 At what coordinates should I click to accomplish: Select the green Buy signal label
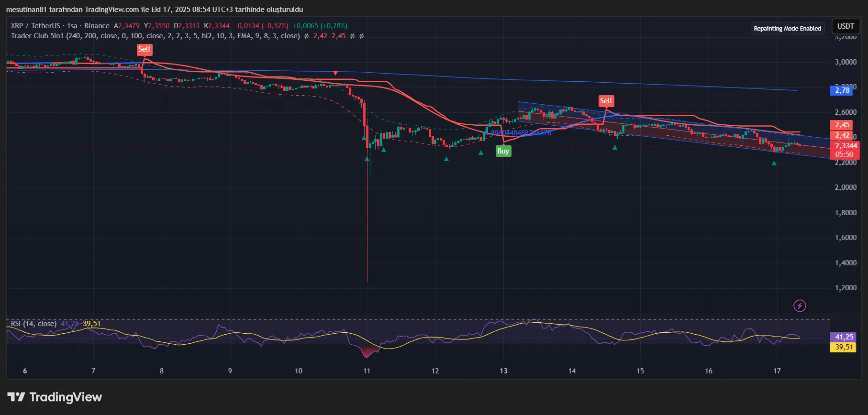(x=503, y=151)
